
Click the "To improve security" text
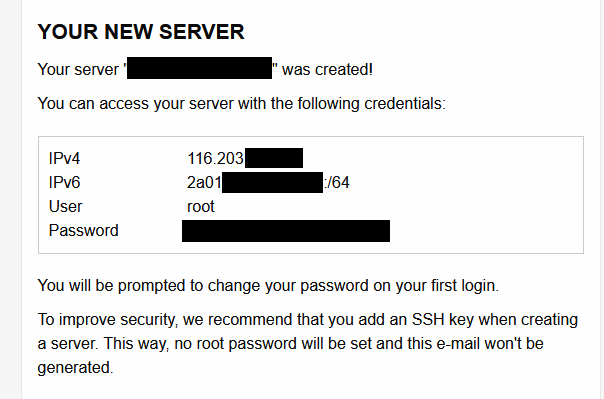[108, 320]
